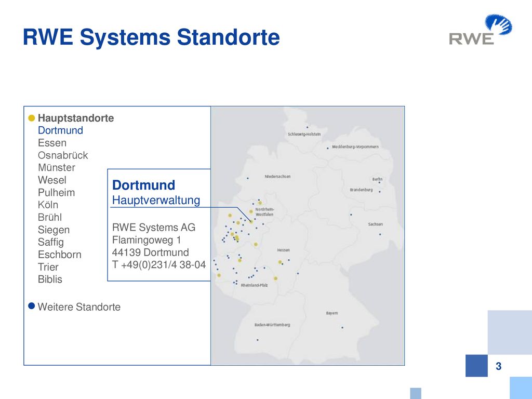The width and height of the screenshot is (532, 399).
Task: Click the Mecklenburg-Vorpommern map label
Action: (x=355, y=147)
